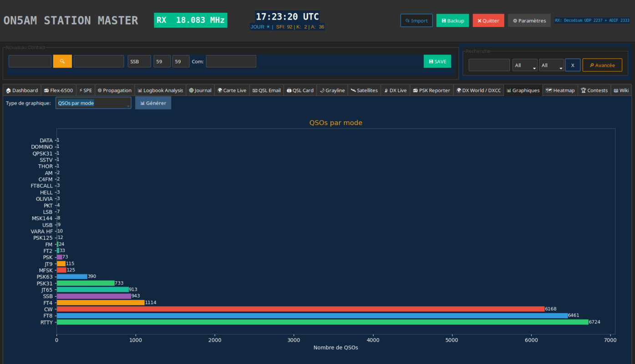
Task: Open the Wiki tab
Action: point(621,91)
